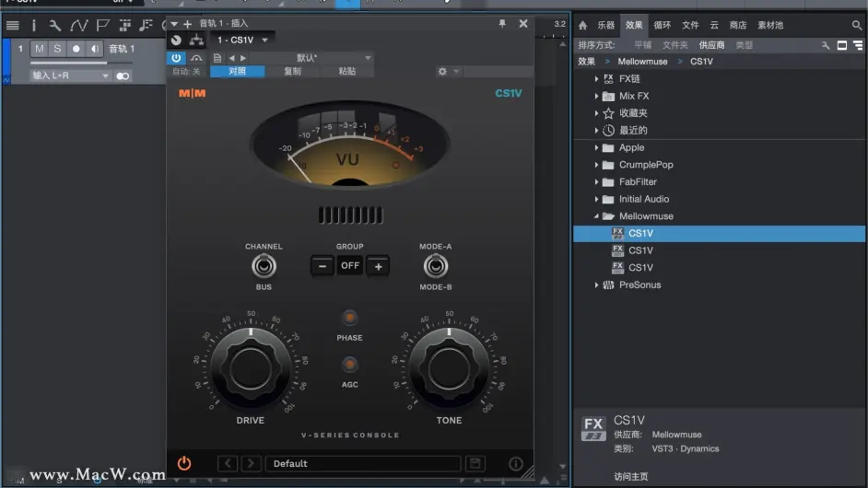Decrease GROUP with minus button
Image resolution: width=868 pixels, height=488 pixels.
[323, 266]
